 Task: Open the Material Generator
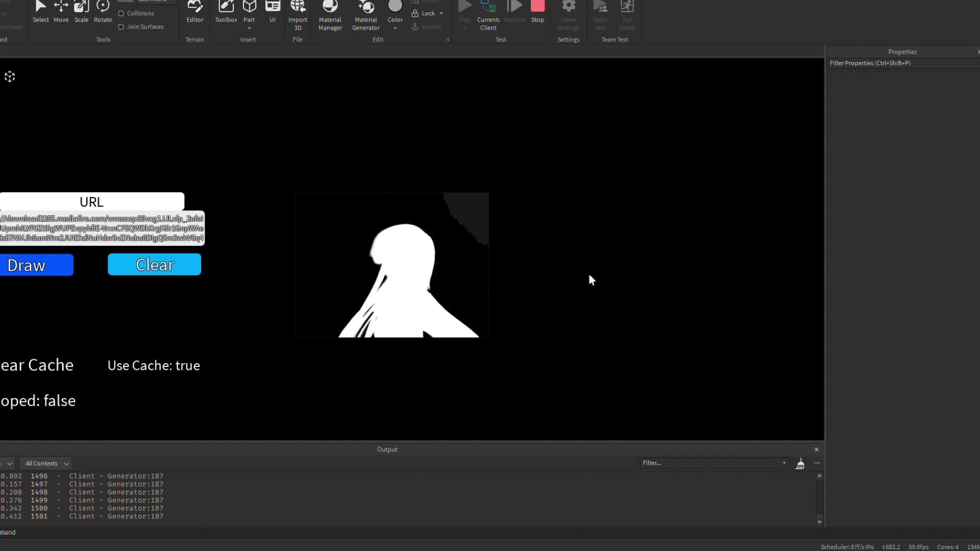click(x=365, y=13)
